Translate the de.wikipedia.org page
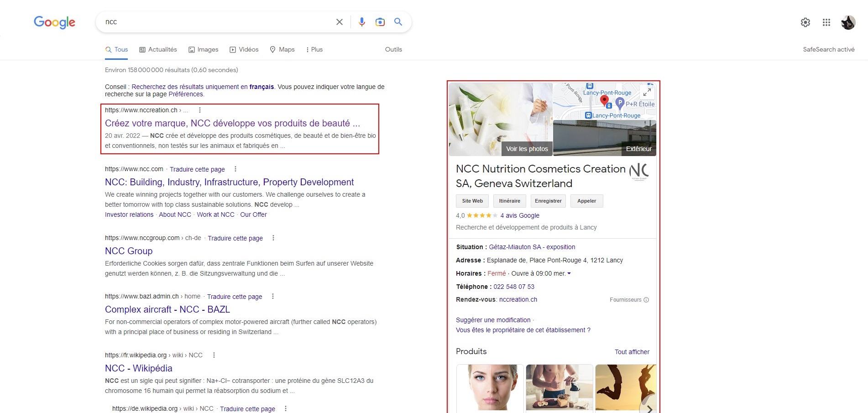Image resolution: width=868 pixels, height=413 pixels. coord(247,409)
